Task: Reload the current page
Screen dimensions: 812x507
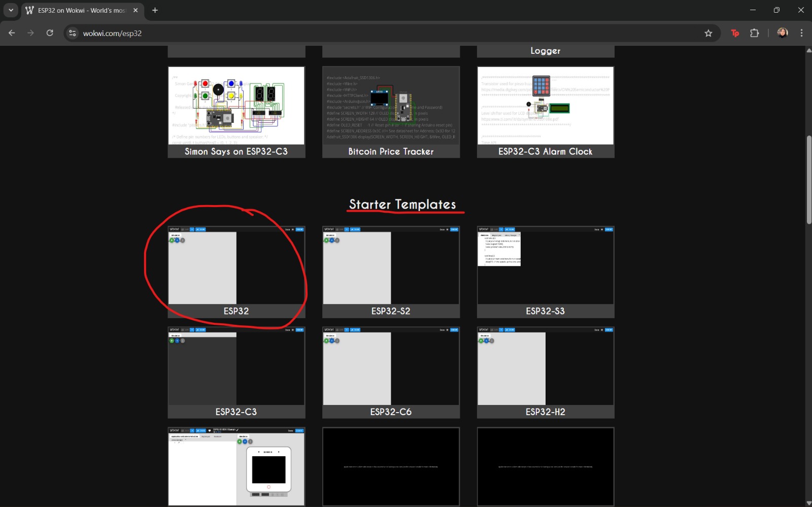Action: [x=49, y=33]
